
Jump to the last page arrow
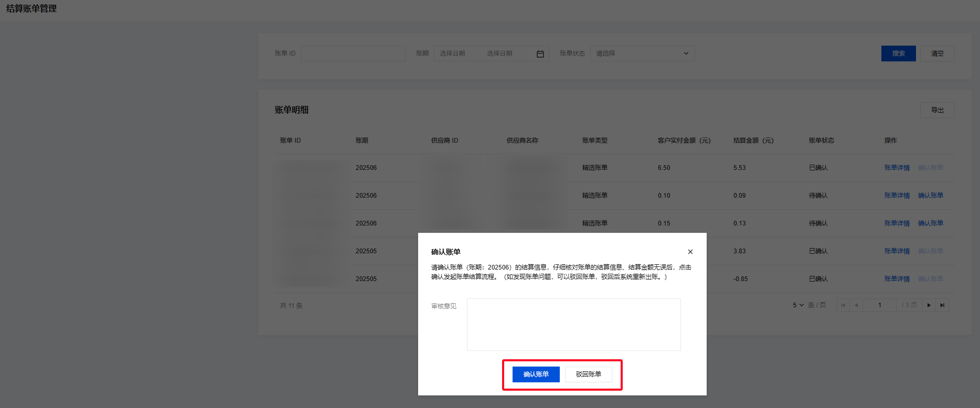click(x=942, y=305)
